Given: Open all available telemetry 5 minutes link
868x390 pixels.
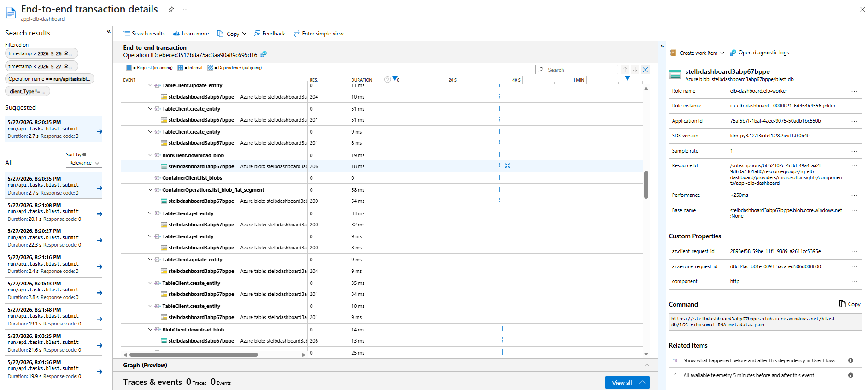Looking at the screenshot, I should tap(748, 375).
